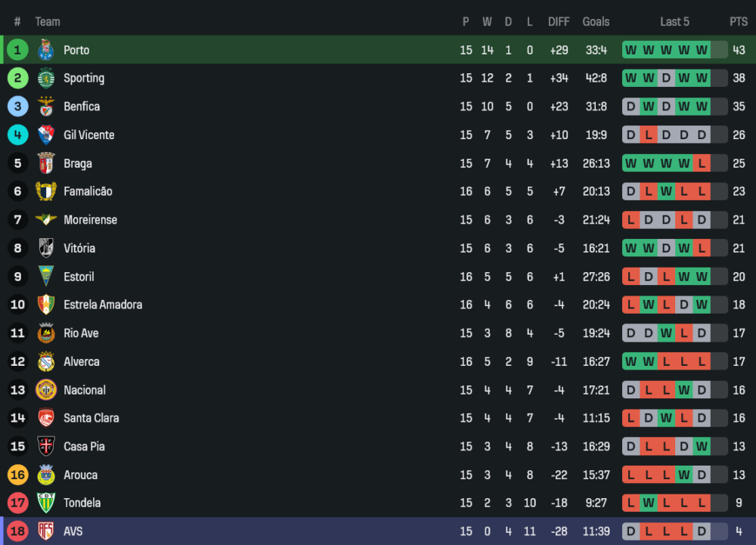The width and height of the screenshot is (756, 545).
Task: Click the AVS club crest icon
Action: click(x=46, y=531)
